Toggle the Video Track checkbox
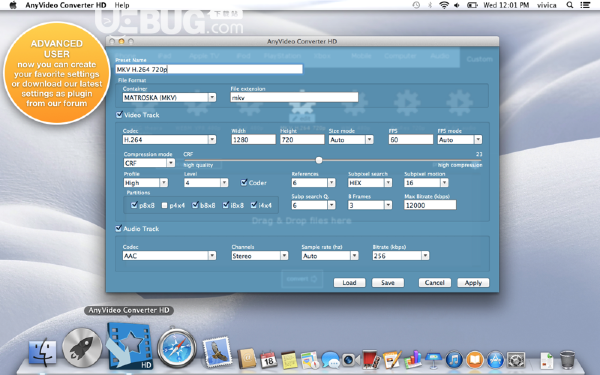This screenshot has height=375, width=600. click(x=119, y=114)
